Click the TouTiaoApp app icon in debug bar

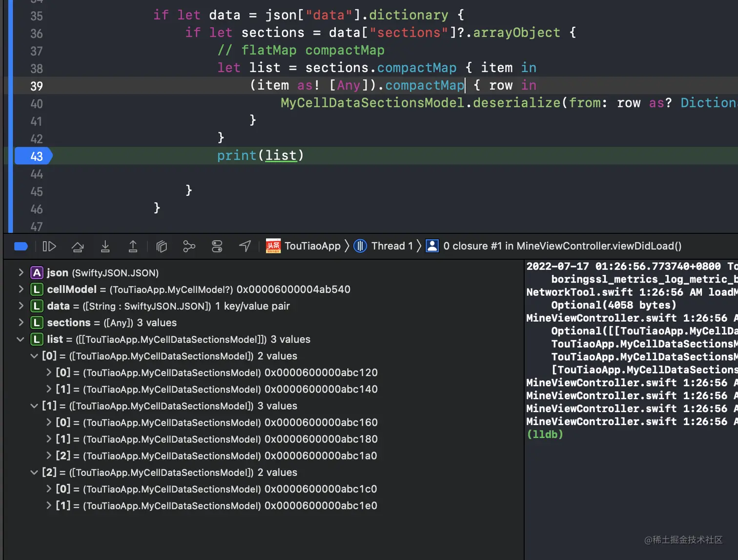point(273,246)
